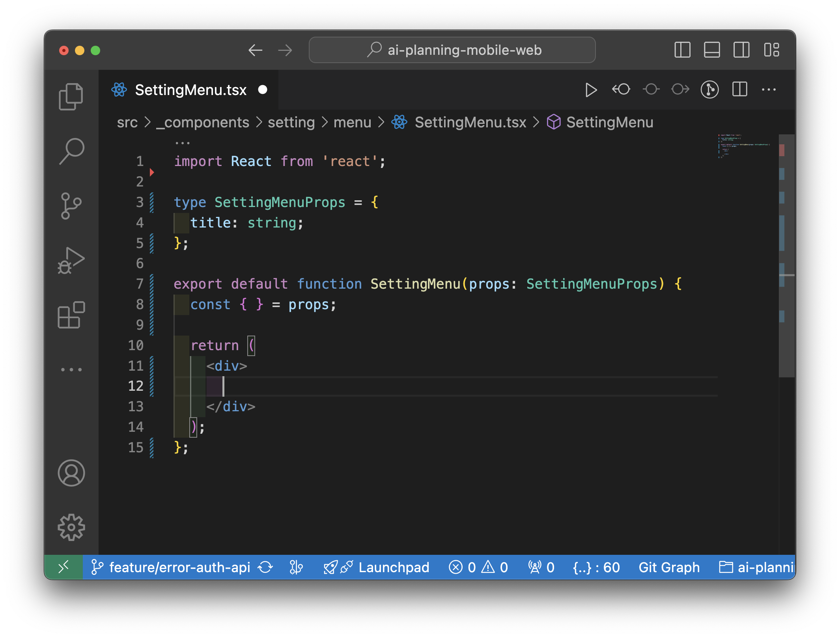Open the Source Control view

(71, 205)
